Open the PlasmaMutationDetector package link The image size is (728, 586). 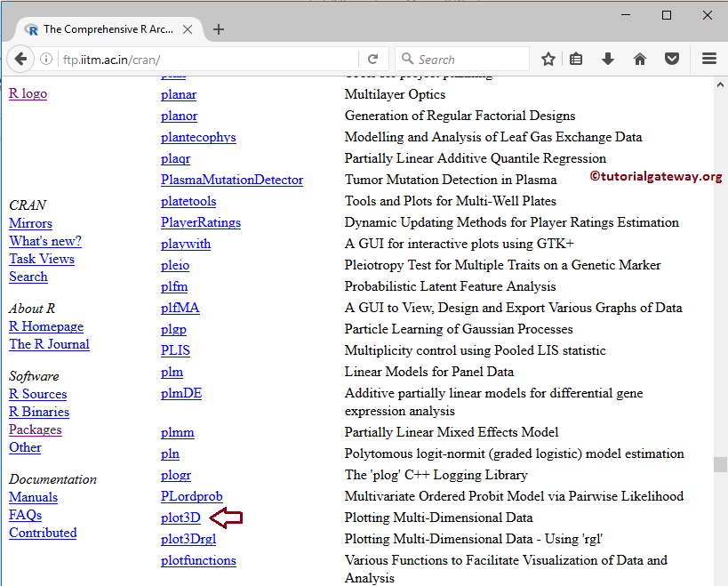point(232,180)
